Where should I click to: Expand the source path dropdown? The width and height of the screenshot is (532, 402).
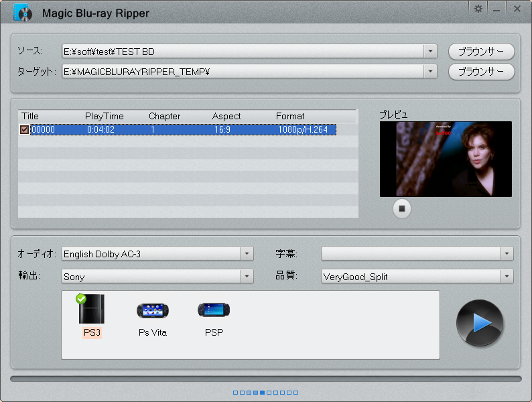[430, 52]
